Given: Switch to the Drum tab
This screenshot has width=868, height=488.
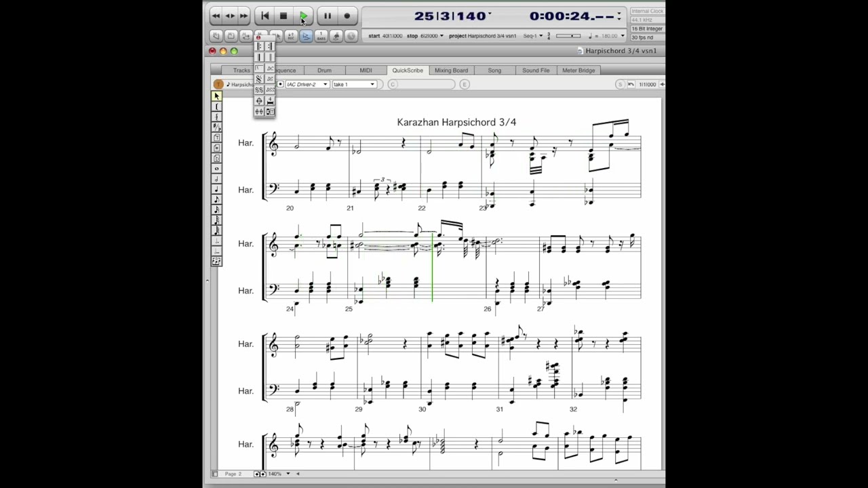Looking at the screenshot, I should (324, 70).
